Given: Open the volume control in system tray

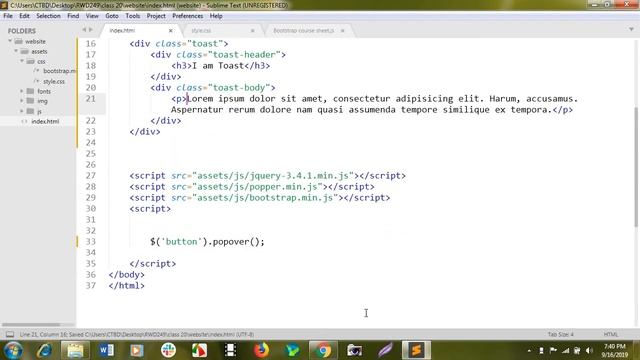Looking at the screenshot, I should pos(589,351).
